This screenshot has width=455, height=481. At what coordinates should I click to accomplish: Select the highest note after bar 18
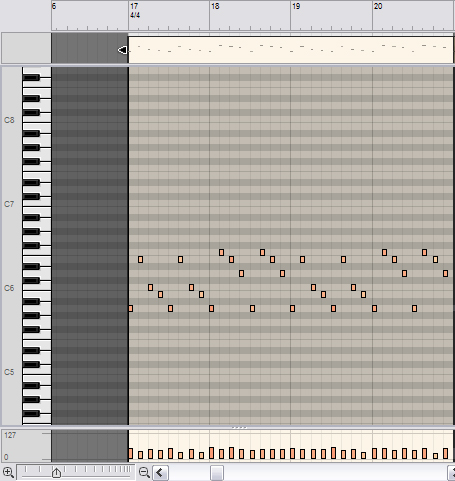[221, 252]
